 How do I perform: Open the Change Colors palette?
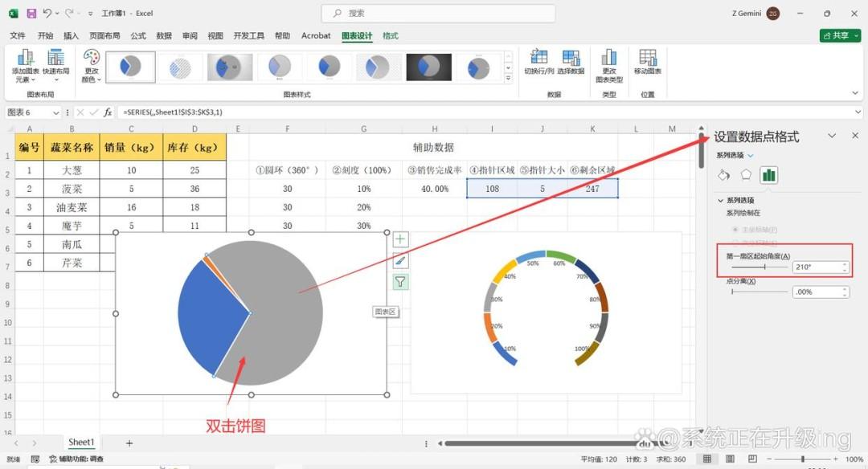[x=92, y=65]
